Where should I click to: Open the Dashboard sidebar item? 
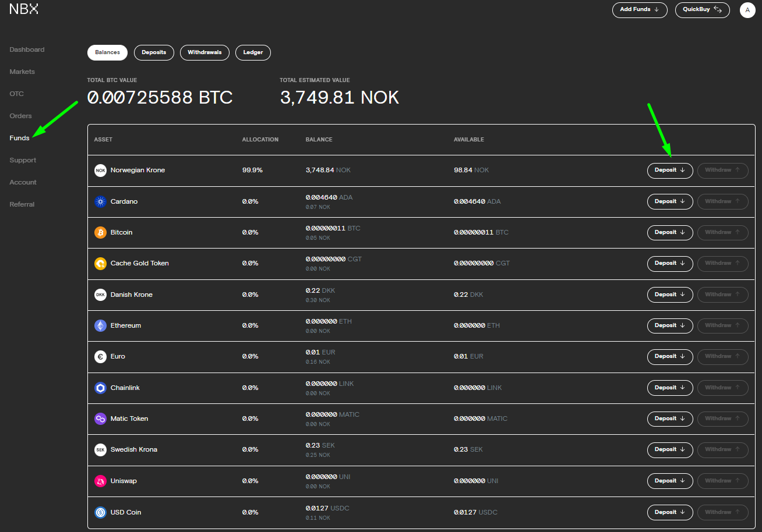[27, 49]
